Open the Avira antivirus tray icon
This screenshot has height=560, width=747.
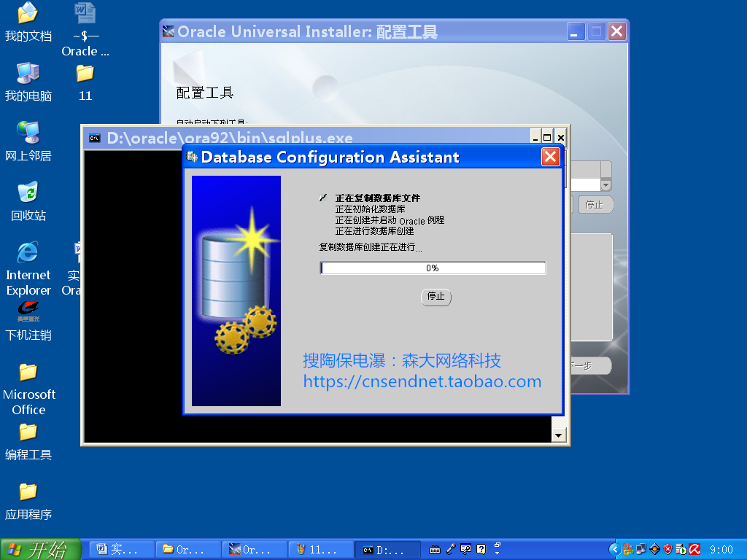(x=694, y=549)
